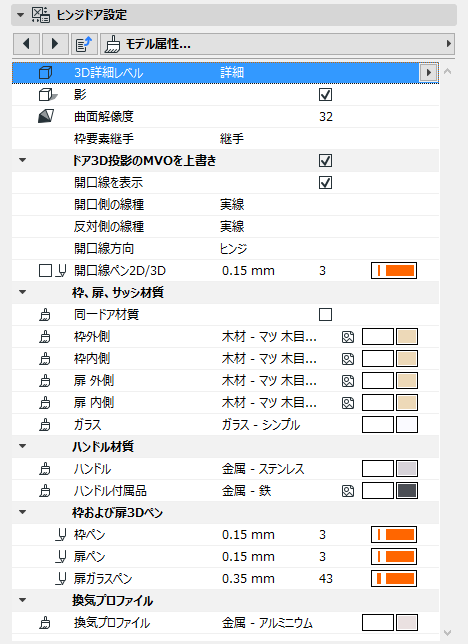Click the scrollbar down arrow
The image size is (468, 644).
coord(448,633)
